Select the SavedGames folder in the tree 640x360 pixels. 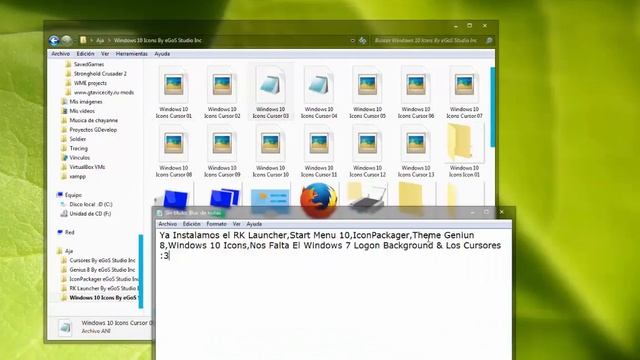(85, 64)
